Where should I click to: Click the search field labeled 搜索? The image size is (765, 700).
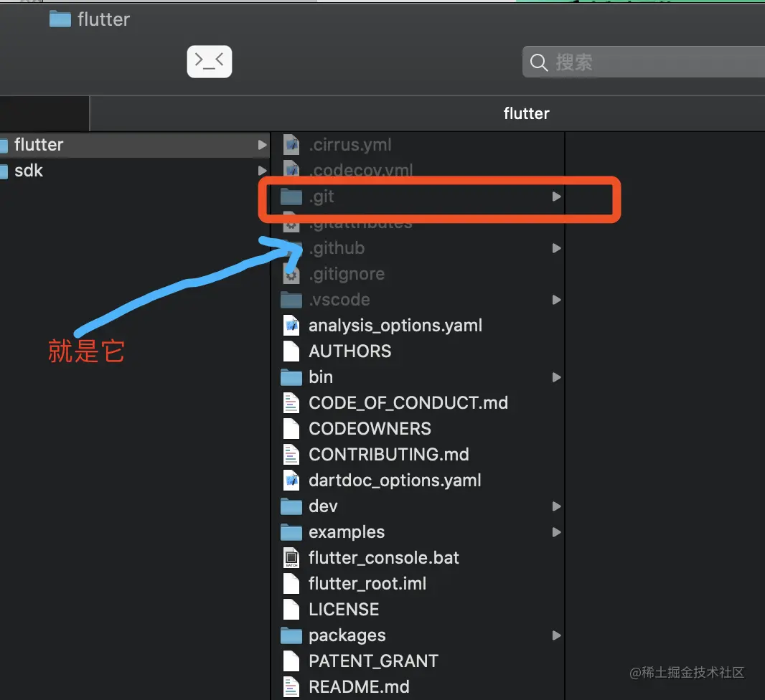point(644,62)
